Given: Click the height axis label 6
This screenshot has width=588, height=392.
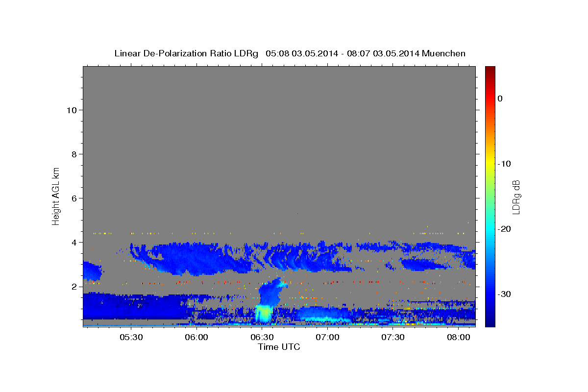Looking at the screenshot, I should coord(74,198).
